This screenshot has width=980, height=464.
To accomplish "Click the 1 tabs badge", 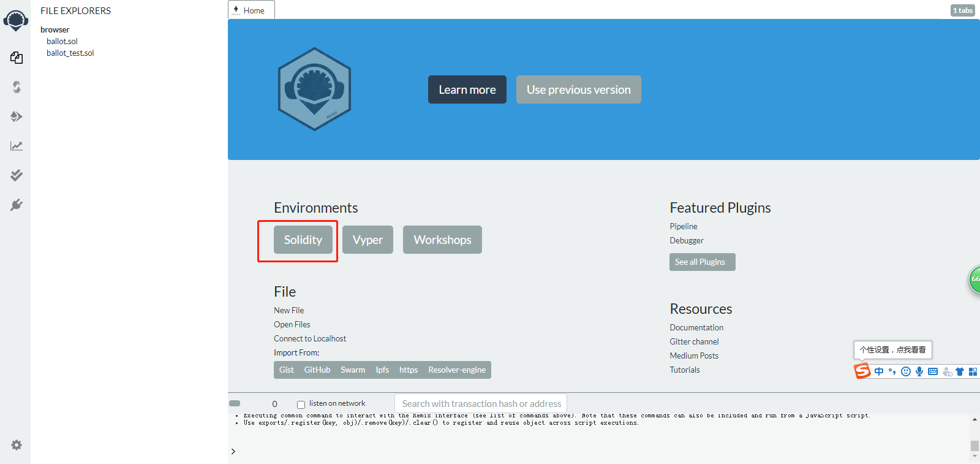I will (x=963, y=10).
